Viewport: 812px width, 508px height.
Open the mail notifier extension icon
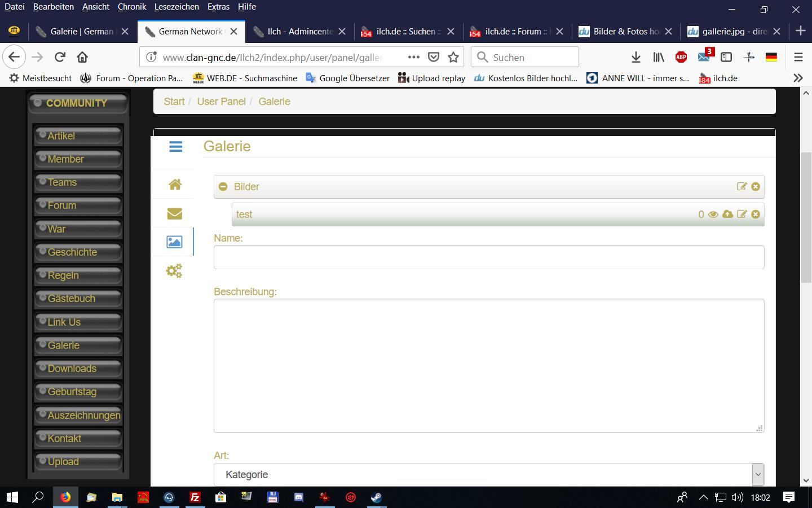(705, 56)
